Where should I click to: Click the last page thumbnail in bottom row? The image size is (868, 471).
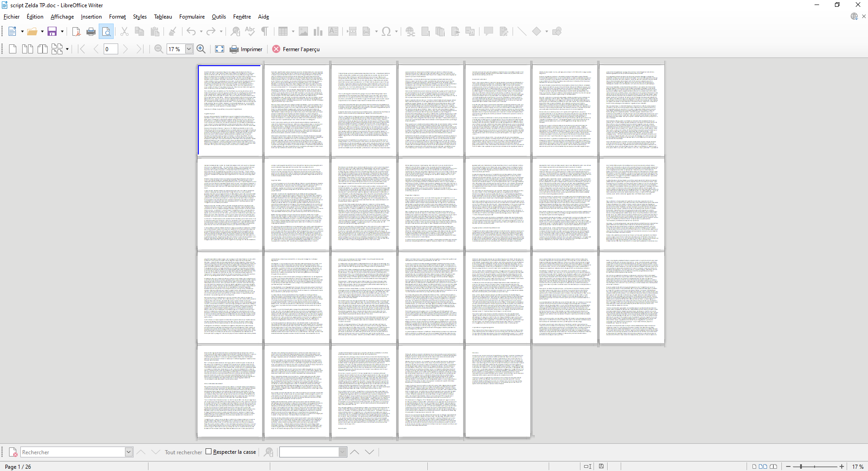[x=498, y=391]
